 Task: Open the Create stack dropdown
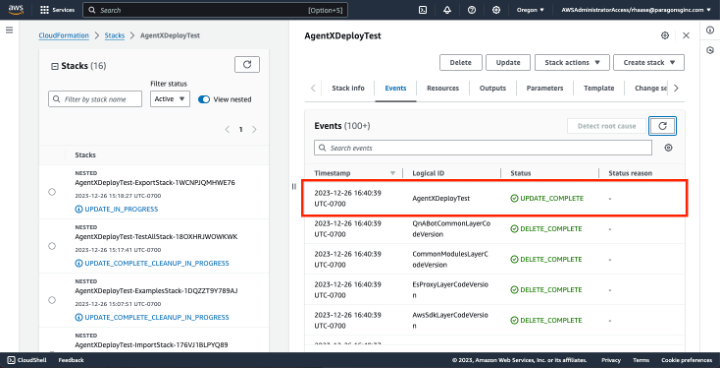point(649,62)
